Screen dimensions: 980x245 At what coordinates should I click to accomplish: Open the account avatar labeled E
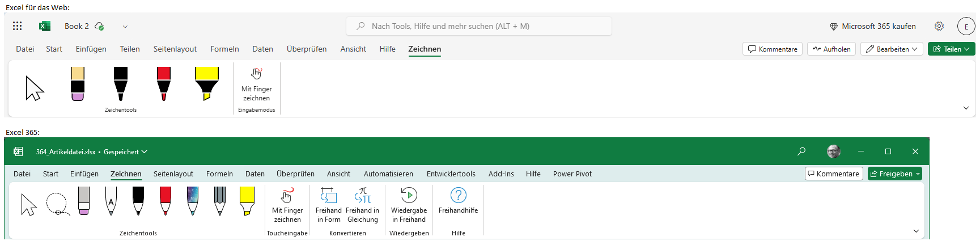pyautogui.click(x=966, y=26)
